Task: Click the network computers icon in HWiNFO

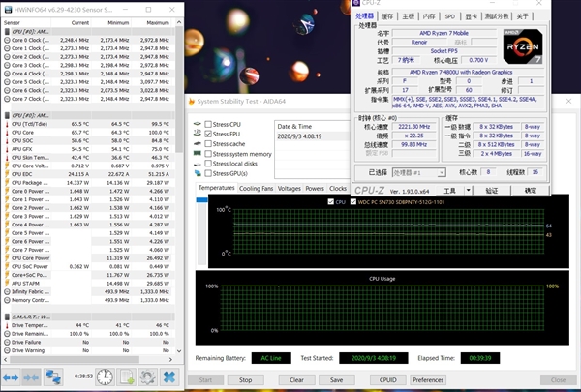Action: pos(52,376)
